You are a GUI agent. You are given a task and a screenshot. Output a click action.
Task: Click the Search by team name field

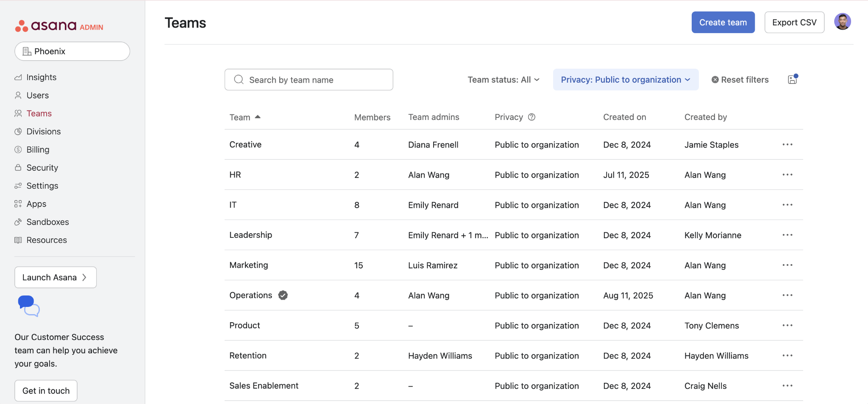[309, 80]
